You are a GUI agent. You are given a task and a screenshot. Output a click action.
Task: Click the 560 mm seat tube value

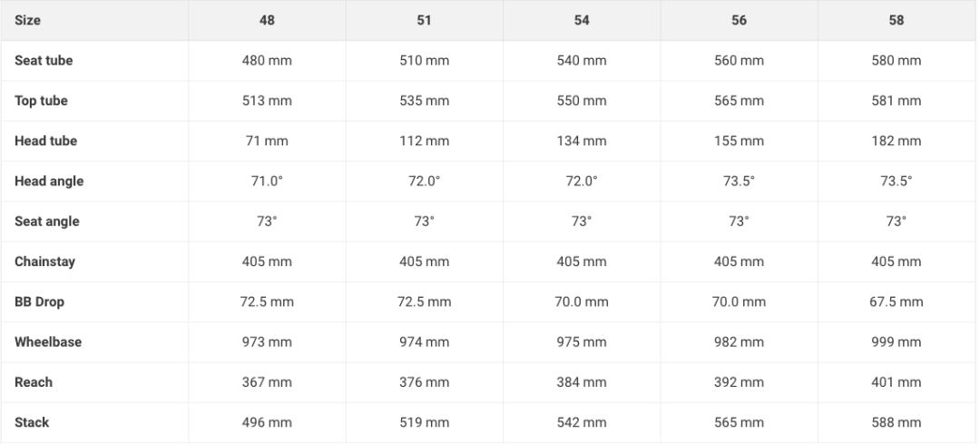pos(739,61)
